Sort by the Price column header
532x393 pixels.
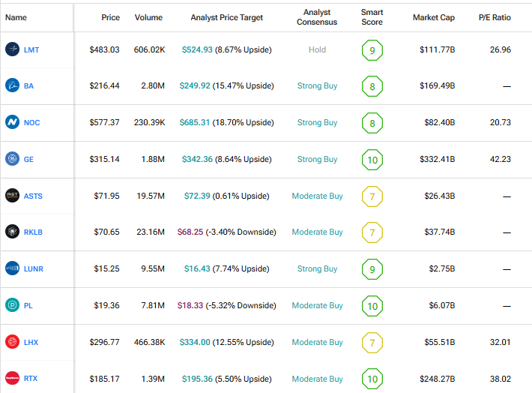pos(110,17)
